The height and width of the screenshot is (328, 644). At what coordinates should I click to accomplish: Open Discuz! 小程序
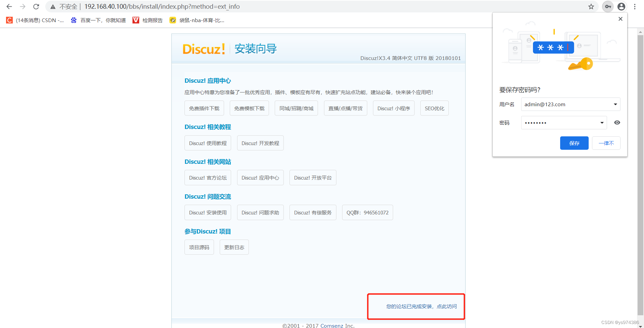[394, 108]
